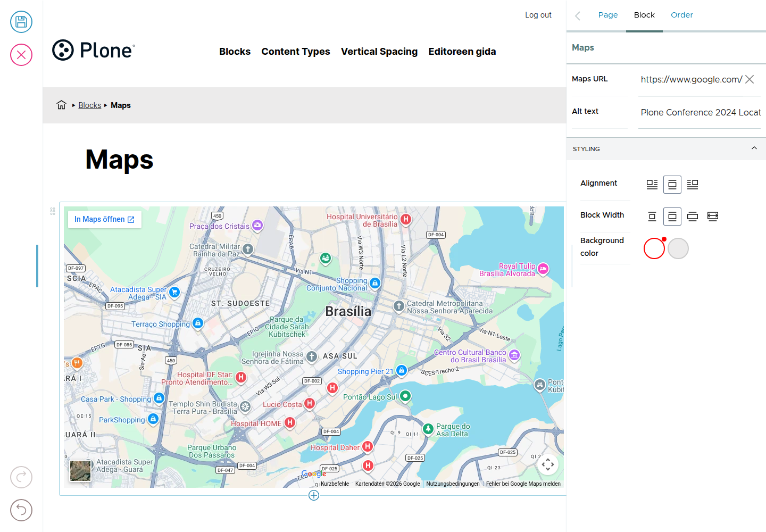Select the grey background color swatch
The image size is (766, 532).
(x=678, y=248)
